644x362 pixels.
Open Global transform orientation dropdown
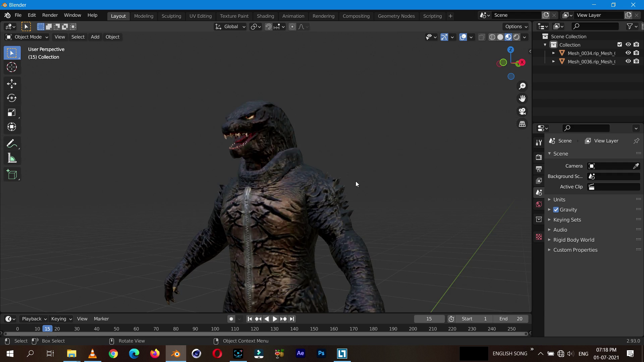pyautogui.click(x=230, y=27)
